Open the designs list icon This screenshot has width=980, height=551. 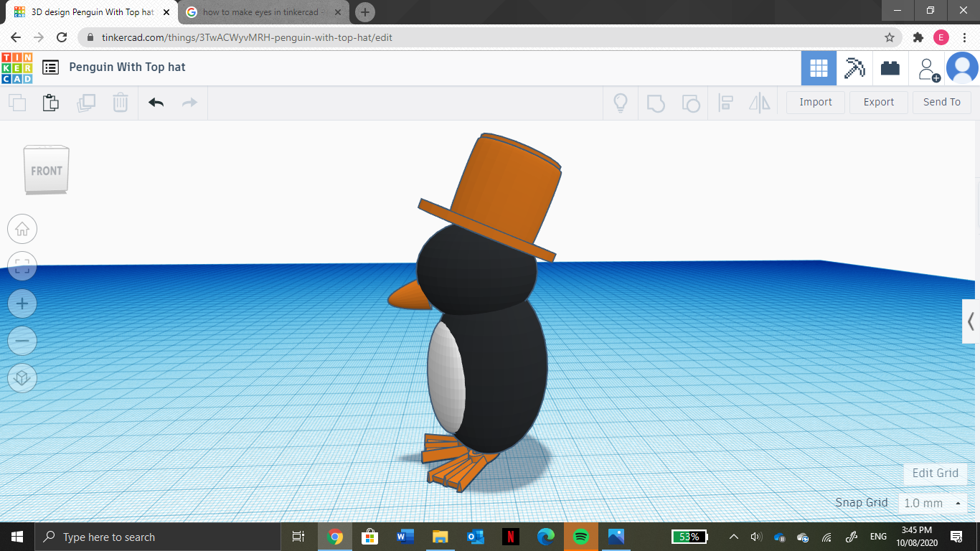[50, 67]
